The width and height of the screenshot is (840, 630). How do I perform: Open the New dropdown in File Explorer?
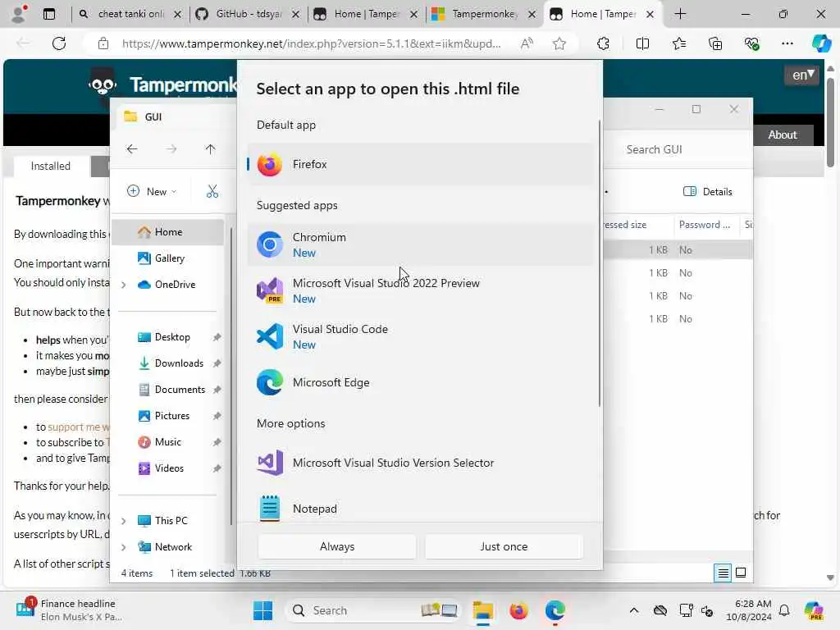[152, 191]
